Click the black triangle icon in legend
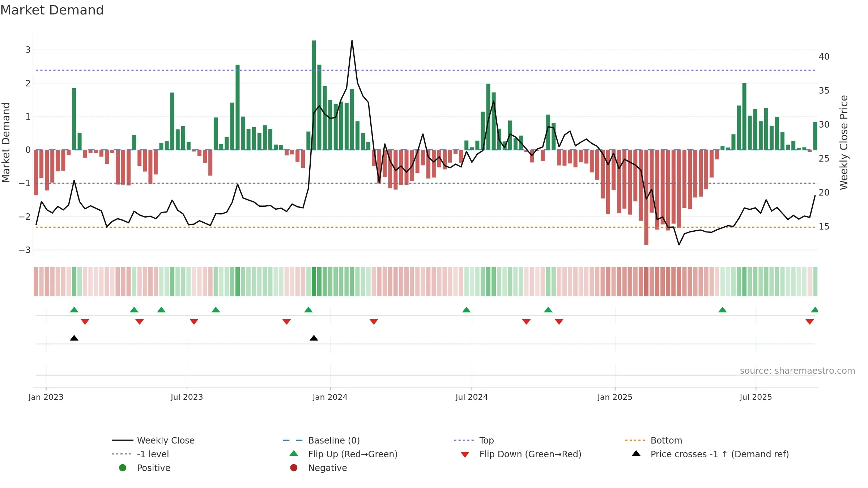 [636, 453]
